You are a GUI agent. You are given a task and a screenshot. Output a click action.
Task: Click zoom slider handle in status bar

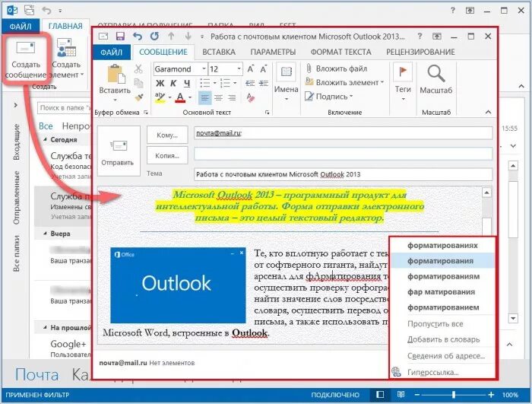pos(454,395)
